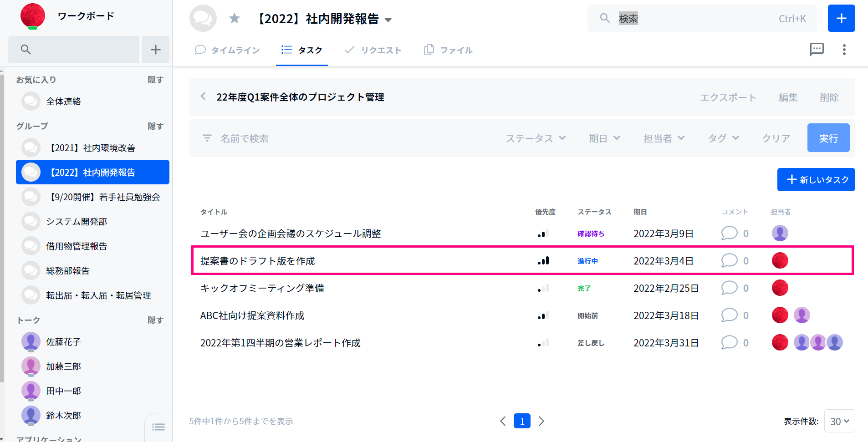Click the search magnifier icon in the top search bar
868x442 pixels.
(x=604, y=18)
